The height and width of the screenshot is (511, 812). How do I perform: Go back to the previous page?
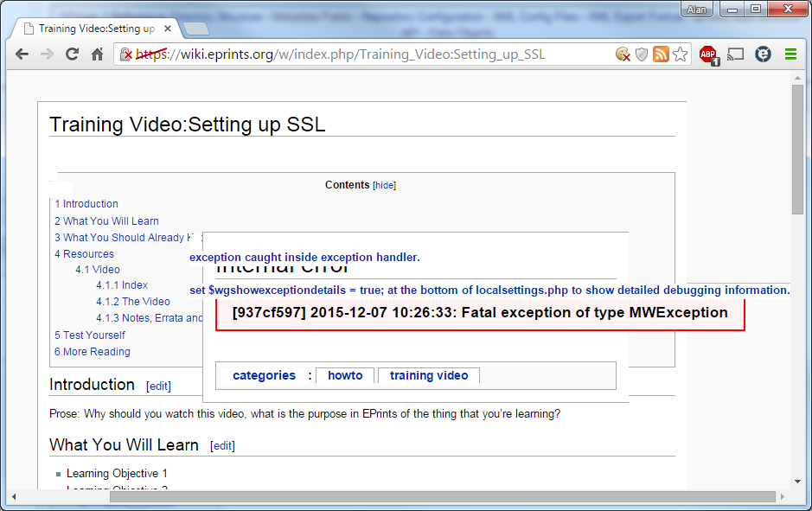click(x=22, y=54)
